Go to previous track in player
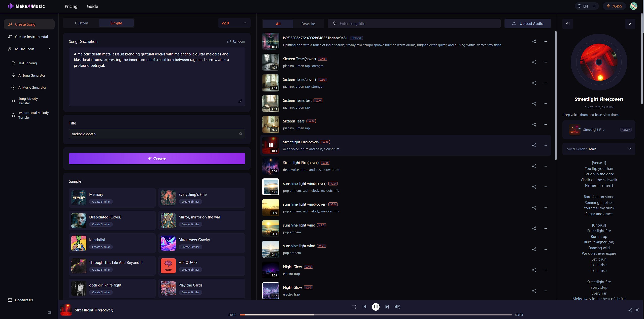644x319 pixels. click(364, 307)
